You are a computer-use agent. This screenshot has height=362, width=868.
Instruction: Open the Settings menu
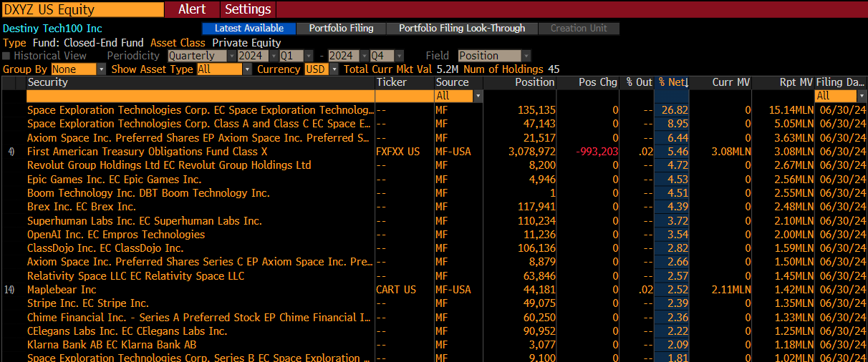pyautogui.click(x=248, y=9)
